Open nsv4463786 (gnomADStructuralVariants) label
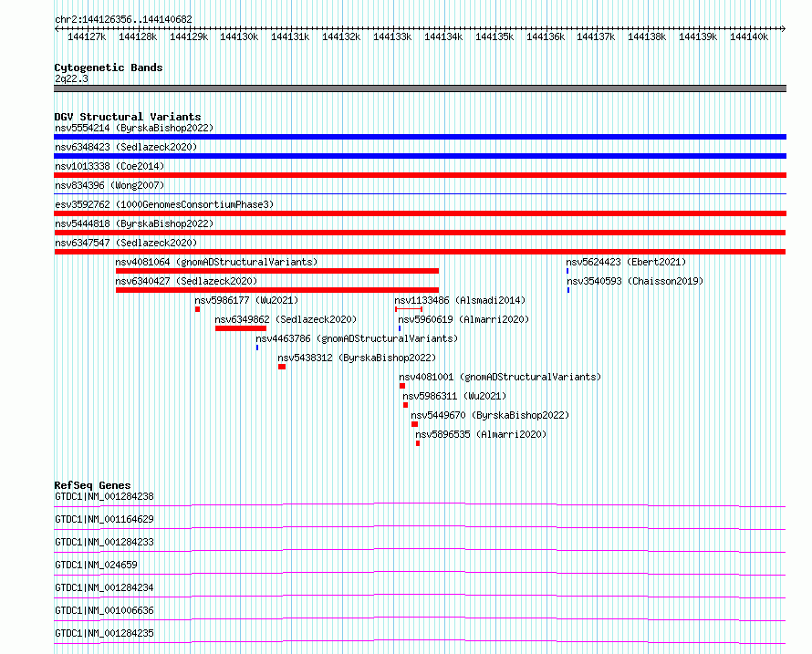This screenshot has height=654, width=812. pyautogui.click(x=357, y=338)
